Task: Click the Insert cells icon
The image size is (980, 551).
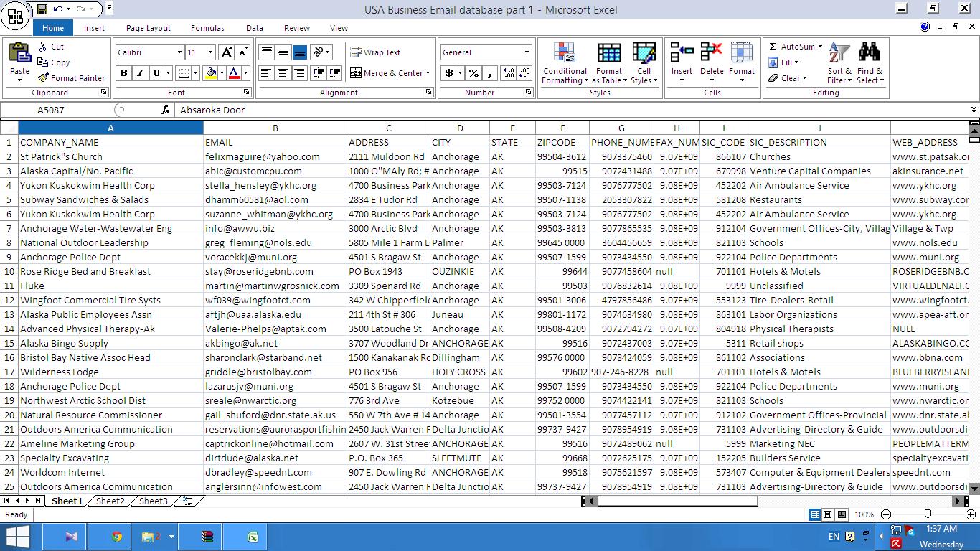Action: click(x=682, y=53)
